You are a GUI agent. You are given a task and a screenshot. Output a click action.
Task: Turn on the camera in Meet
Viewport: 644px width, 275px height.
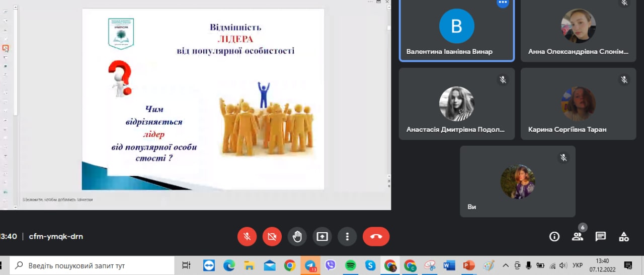pyautogui.click(x=272, y=236)
